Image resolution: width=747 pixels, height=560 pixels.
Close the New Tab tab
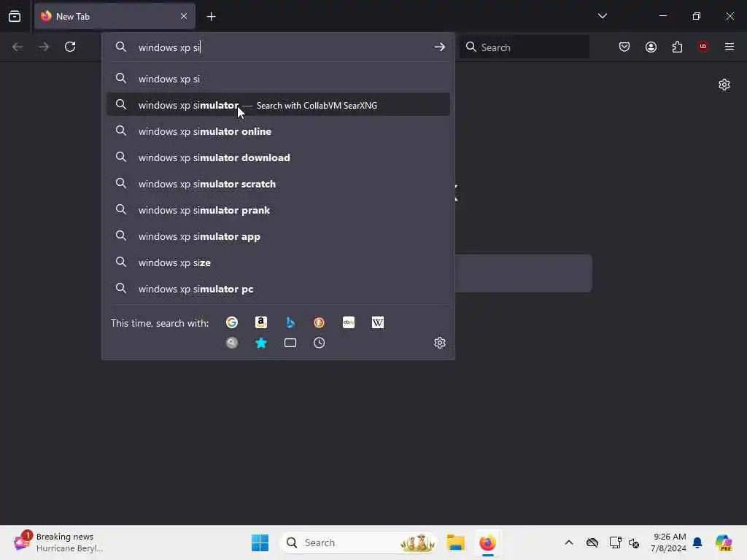pyautogui.click(x=184, y=16)
